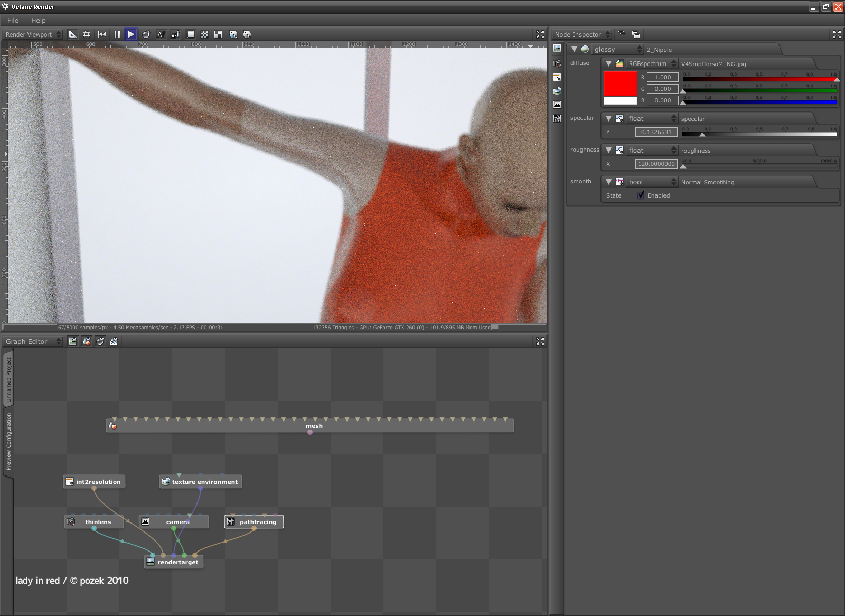Restart the render with the rewind button
The image size is (845, 616).
click(102, 34)
